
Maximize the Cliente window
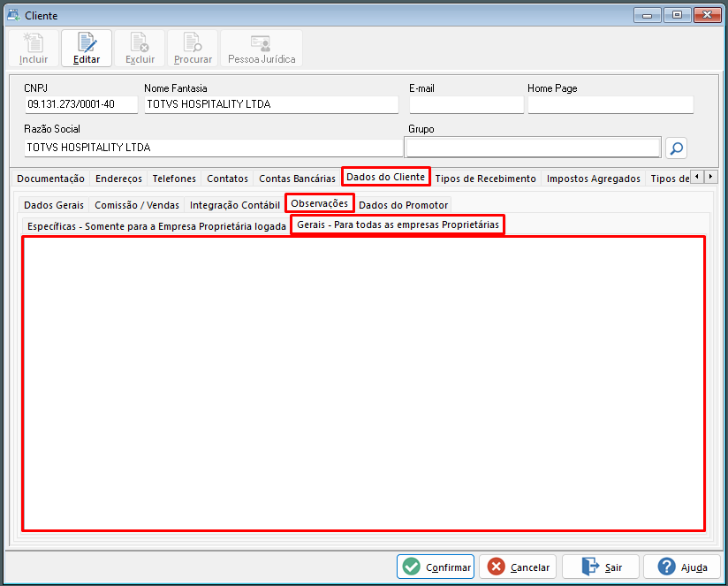pyautogui.click(x=677, y=15)
